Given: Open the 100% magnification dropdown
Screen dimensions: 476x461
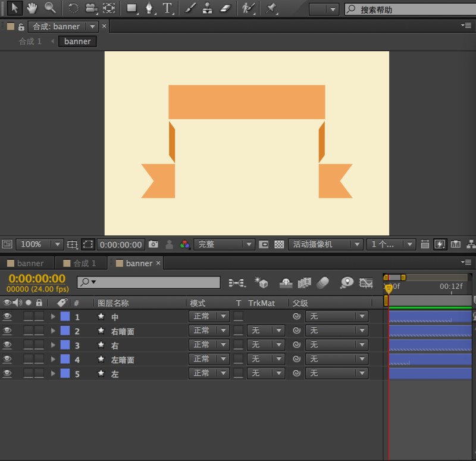Looking at the screenshot, I should [40, 244].
